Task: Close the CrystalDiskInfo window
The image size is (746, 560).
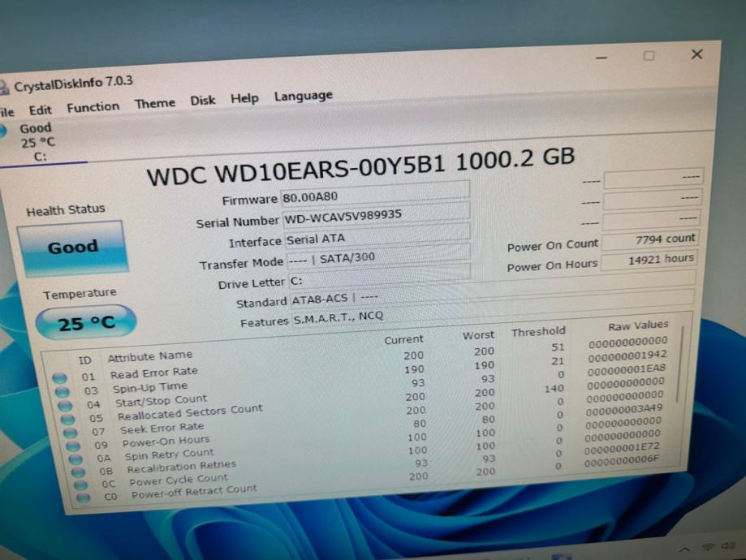Action: click(697, 54)
